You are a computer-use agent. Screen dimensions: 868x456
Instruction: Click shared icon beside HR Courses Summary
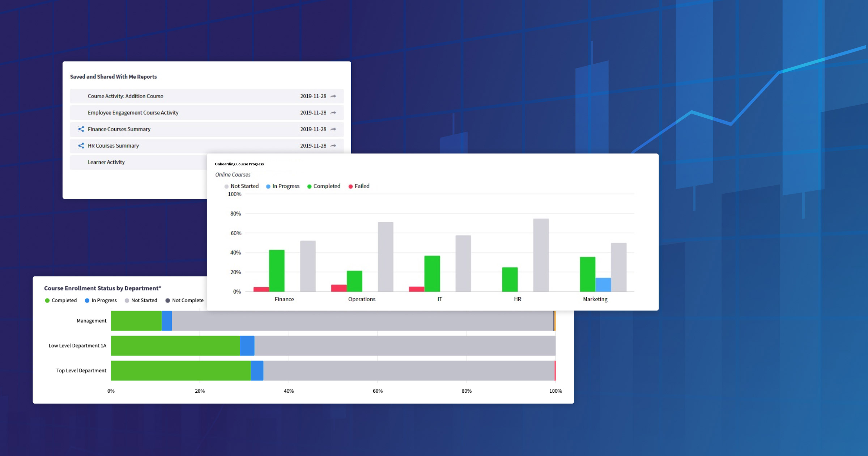click(81, 146)
